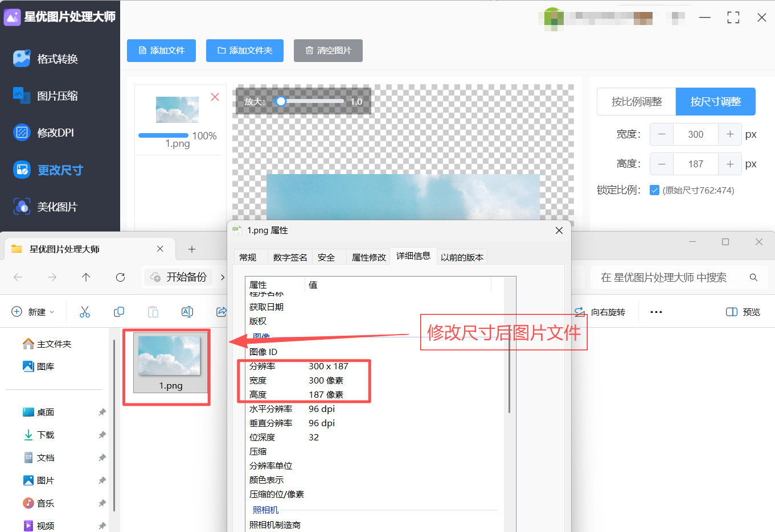
Task: Open 桌面 in Explorer quick access
Action: click(39, 412)
